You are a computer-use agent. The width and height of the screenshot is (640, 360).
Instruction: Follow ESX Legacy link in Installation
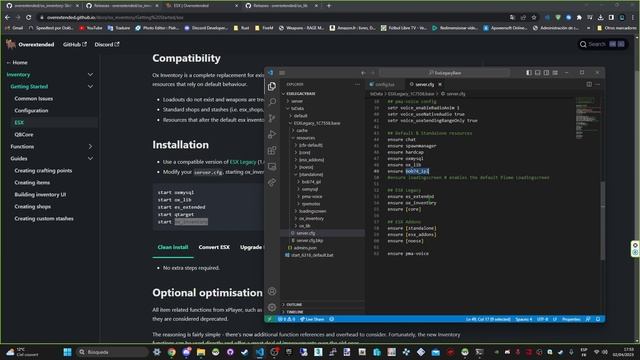pyautogui.click(x=243, y=162)
